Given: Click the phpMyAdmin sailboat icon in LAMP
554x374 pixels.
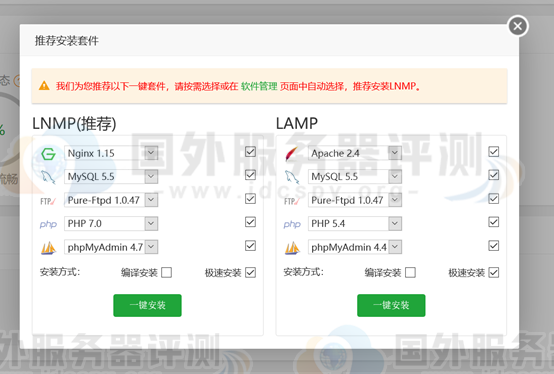Looking at the screenshot, I should (x=292, y=248).
